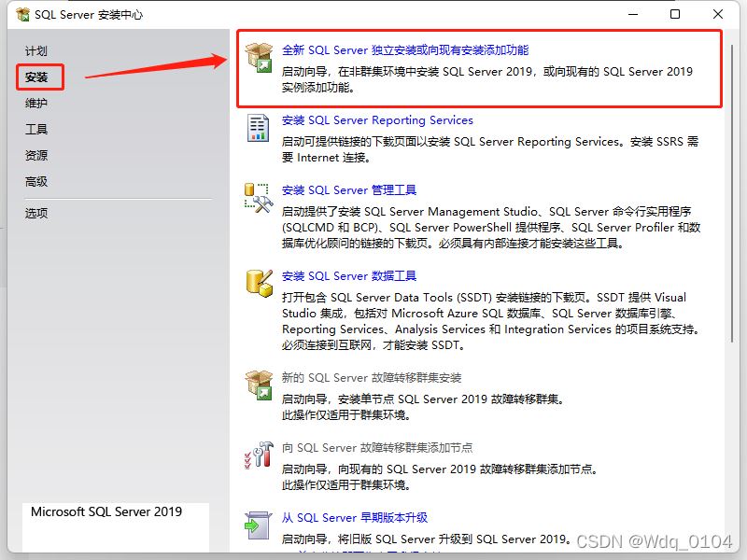Switch to 工具 page
The height and width of the screenshot is (560, 747).
36,130
